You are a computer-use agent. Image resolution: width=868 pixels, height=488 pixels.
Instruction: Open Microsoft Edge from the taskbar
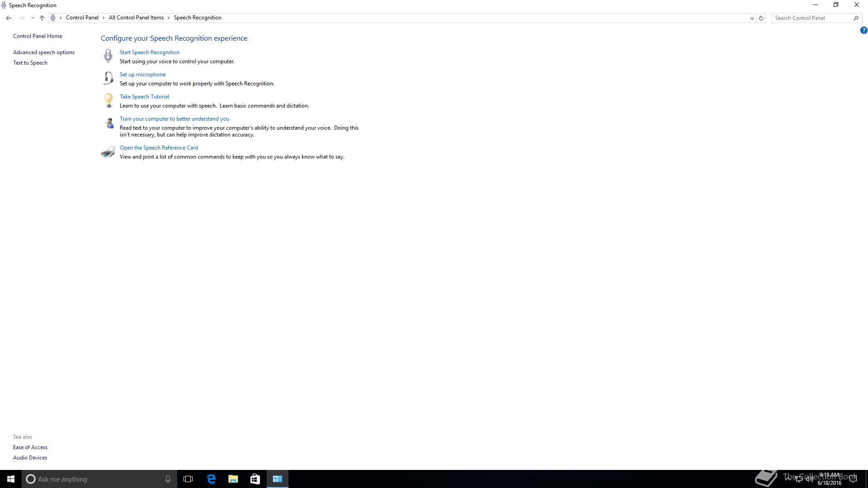(211, 479)
